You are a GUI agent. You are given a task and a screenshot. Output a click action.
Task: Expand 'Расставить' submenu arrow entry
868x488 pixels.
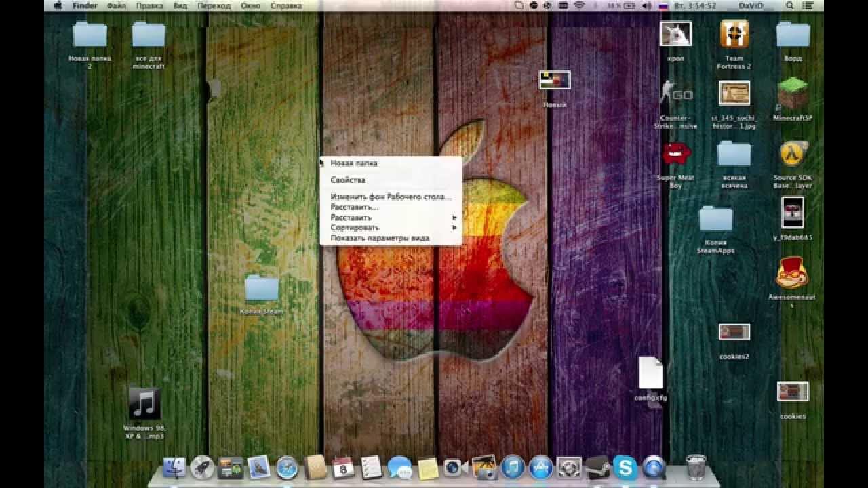391,218
